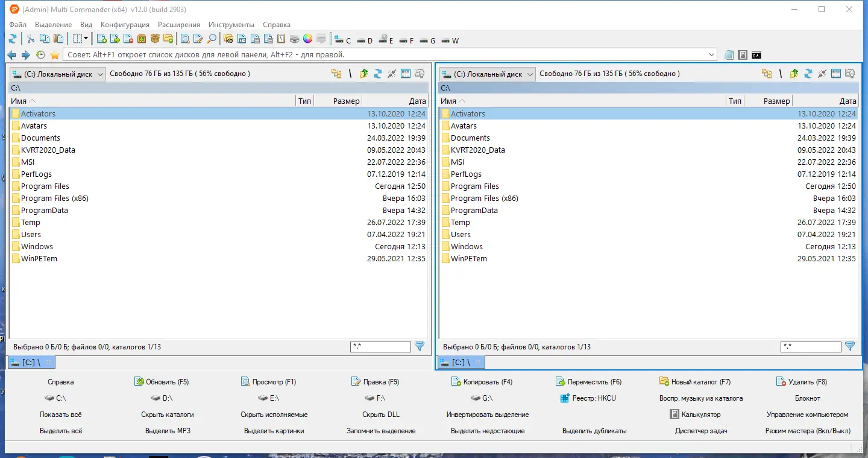Select the Cut tool in the toolbar
Image resolution: width=868 pixels, height=458 pixels.
[30, 39]
